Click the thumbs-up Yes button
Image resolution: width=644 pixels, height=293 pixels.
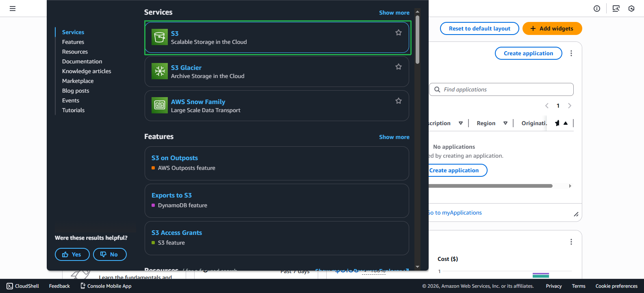(72, 254)
